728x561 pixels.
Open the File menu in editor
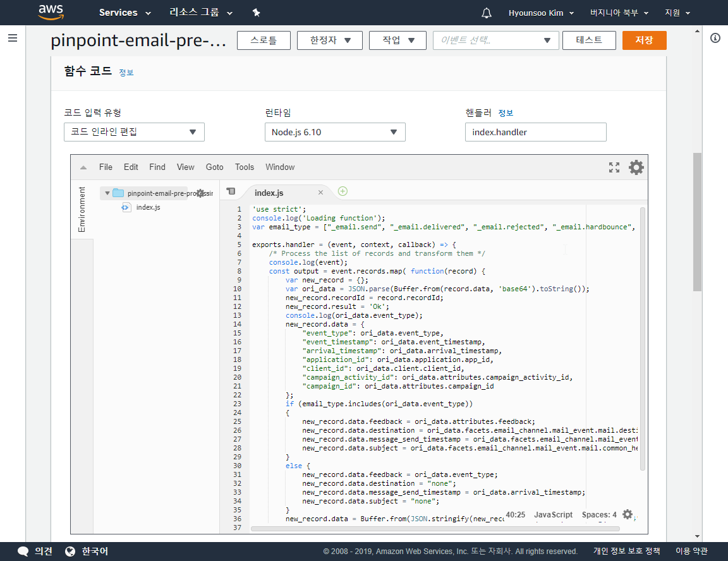pos(106,167)
